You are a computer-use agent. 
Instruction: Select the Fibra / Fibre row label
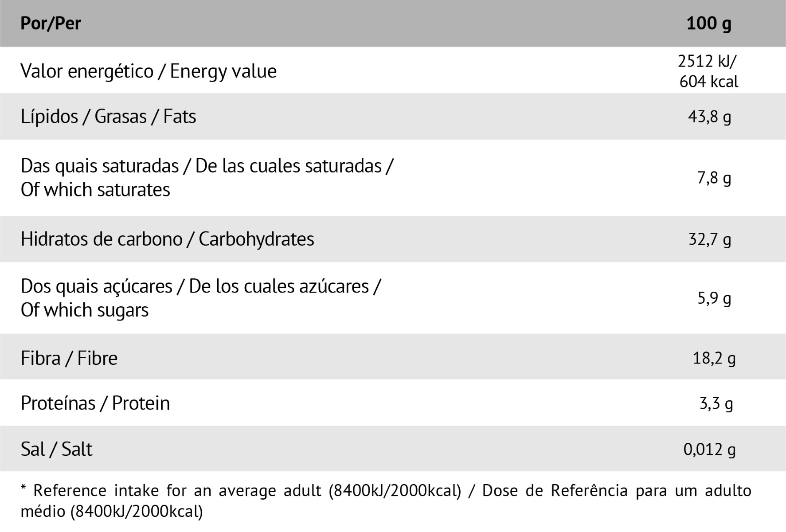coord(69,358)
